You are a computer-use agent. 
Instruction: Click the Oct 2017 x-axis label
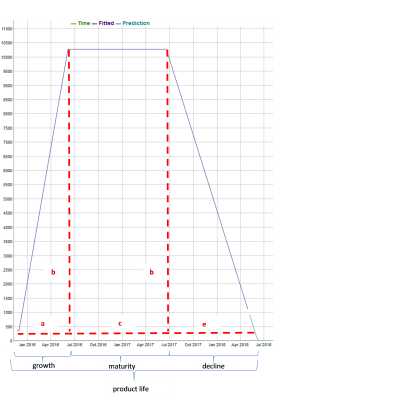coord(193,345)
